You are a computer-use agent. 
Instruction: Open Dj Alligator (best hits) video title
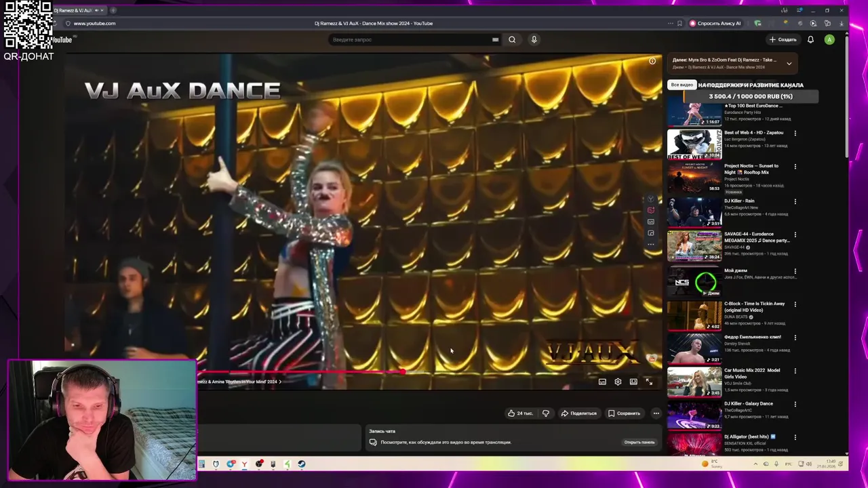[x=750, y=436]
